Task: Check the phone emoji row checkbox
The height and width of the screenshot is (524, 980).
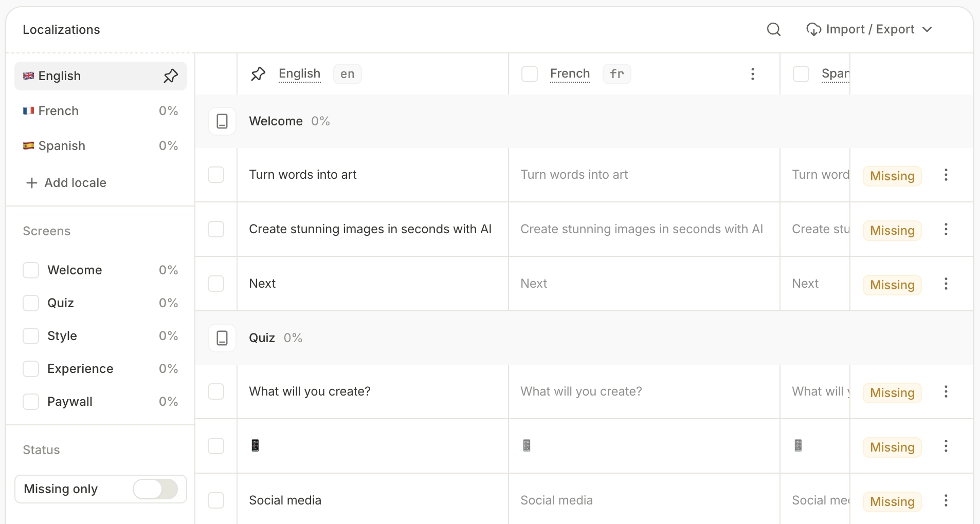Action: 216,446
